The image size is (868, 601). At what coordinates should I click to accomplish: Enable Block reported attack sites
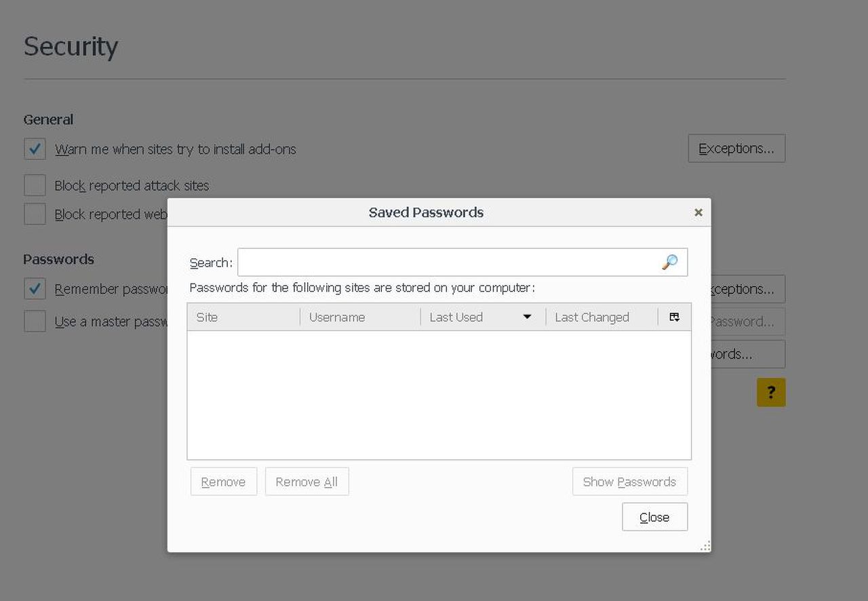tap(35, 185)
